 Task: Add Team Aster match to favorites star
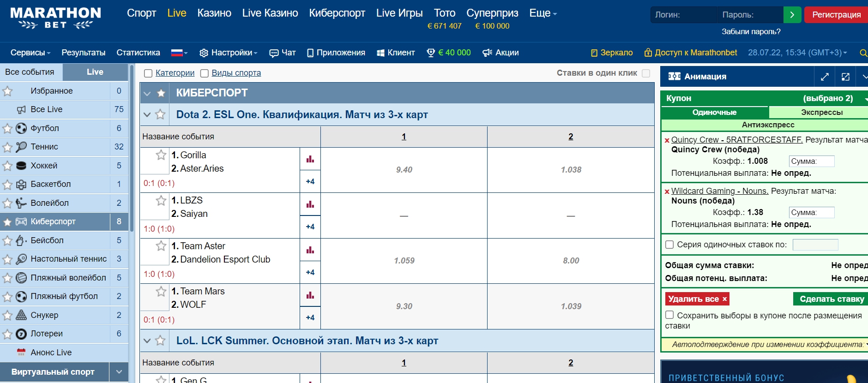(x=161, y=246)
